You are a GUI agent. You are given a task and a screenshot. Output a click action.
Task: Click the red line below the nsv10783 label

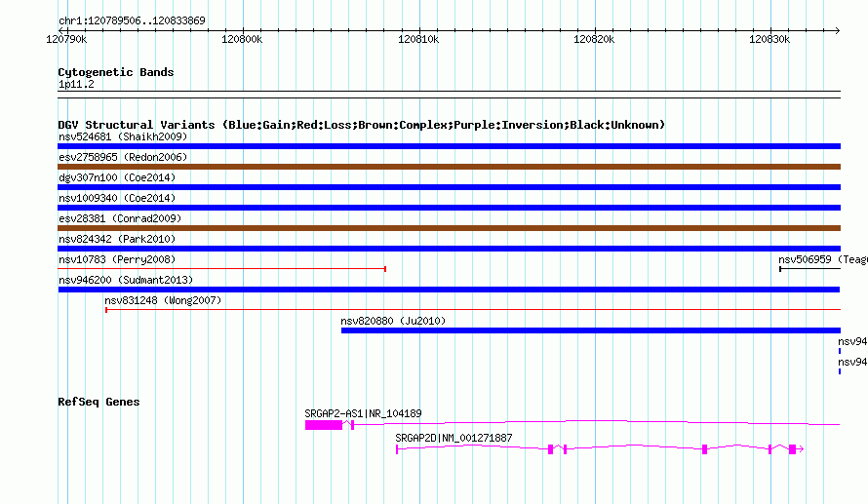(222, 269)
